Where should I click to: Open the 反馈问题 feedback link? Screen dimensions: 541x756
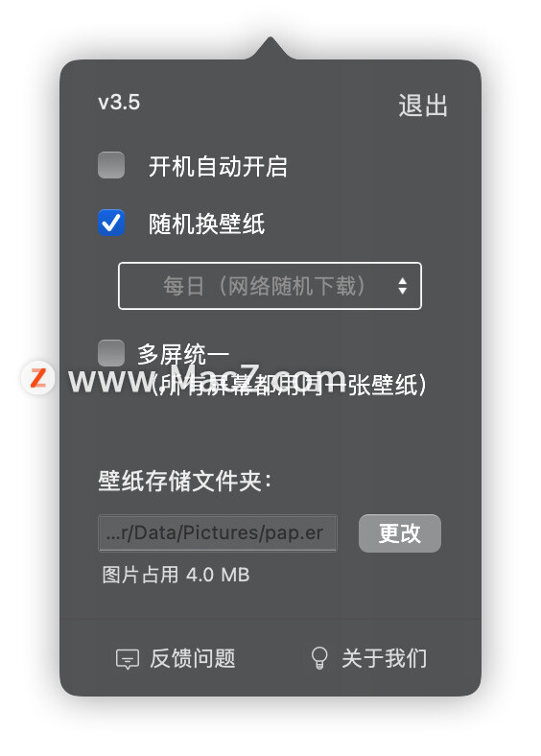tap(192, 658)
